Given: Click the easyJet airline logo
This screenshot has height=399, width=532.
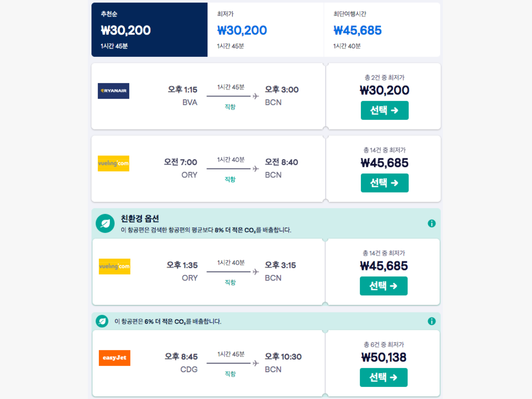Looking at the screenshot, I should pos(115,358).
